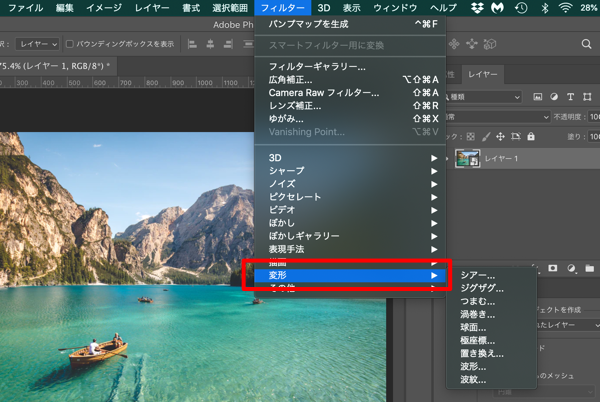Select フィルターギャラリー... menu item
Image resolution: width=600 pixels, height=402 pixels.
coord(350,67)
